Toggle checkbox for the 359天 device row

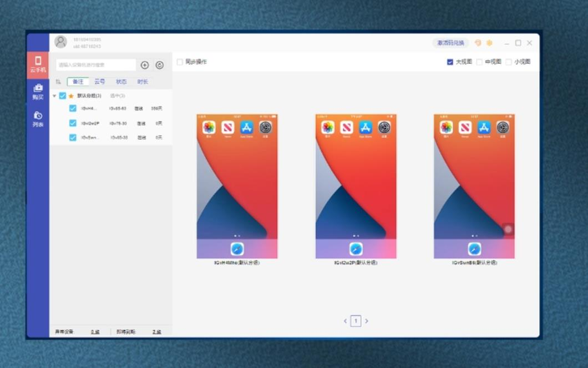pos(73,108)
